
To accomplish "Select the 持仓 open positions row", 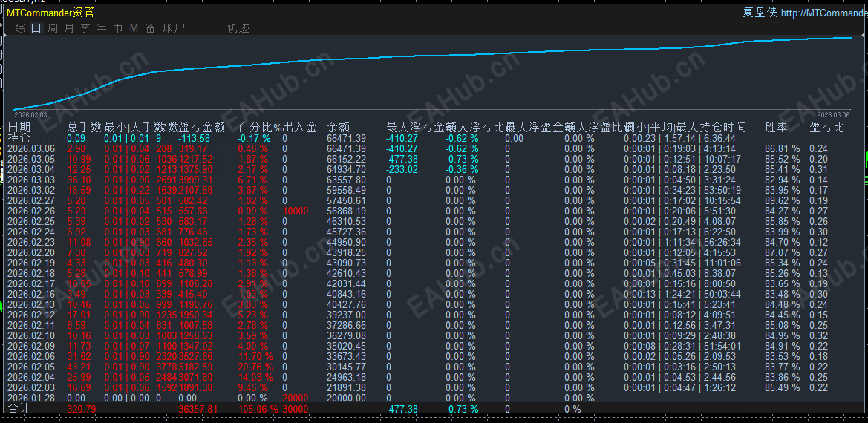I will click(434, 138).
